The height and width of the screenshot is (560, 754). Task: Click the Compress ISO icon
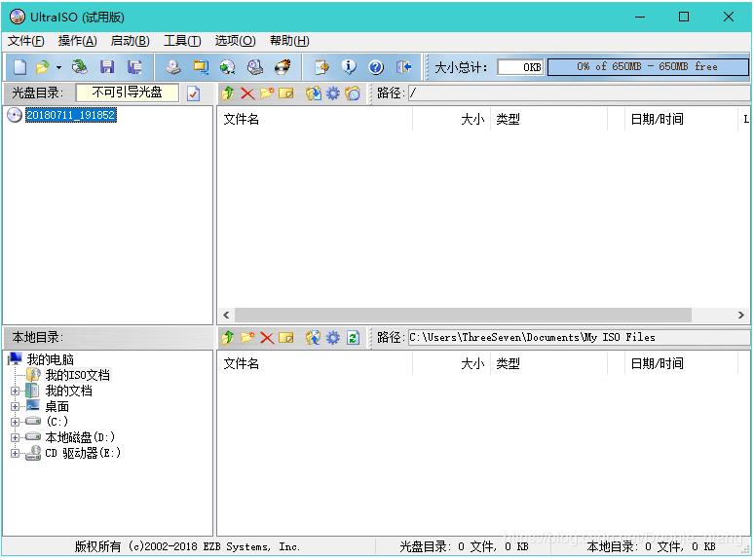[227, 67]
